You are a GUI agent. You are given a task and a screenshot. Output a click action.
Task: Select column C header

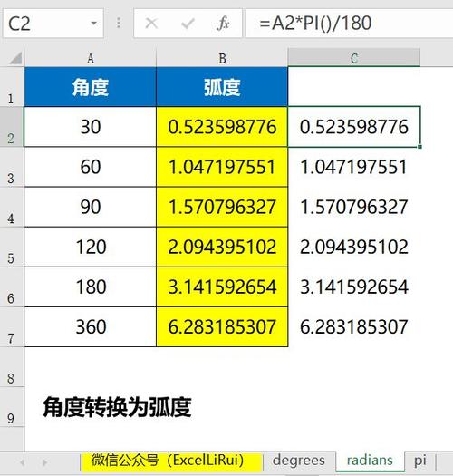coord(354,58)
